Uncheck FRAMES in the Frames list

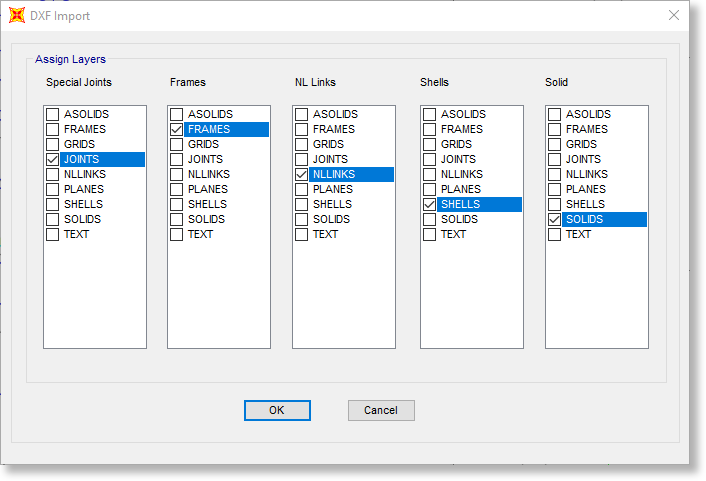(x=177, y=130)
